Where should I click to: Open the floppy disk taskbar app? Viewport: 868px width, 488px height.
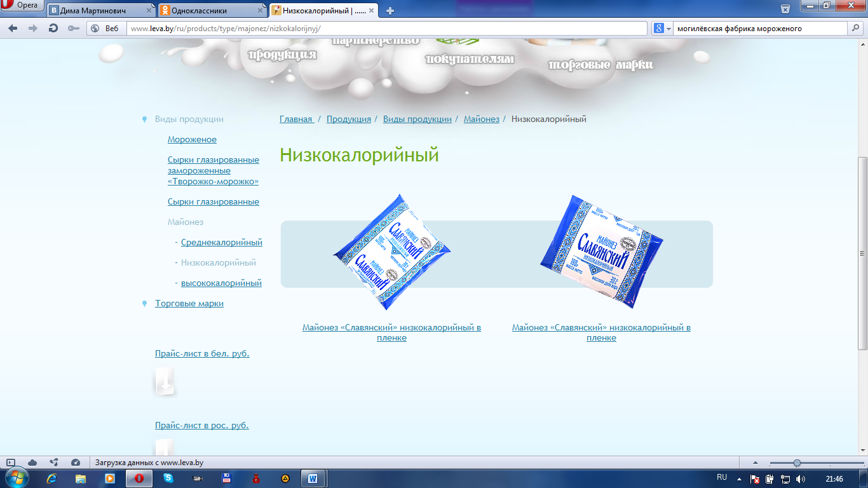click(227, 478)
